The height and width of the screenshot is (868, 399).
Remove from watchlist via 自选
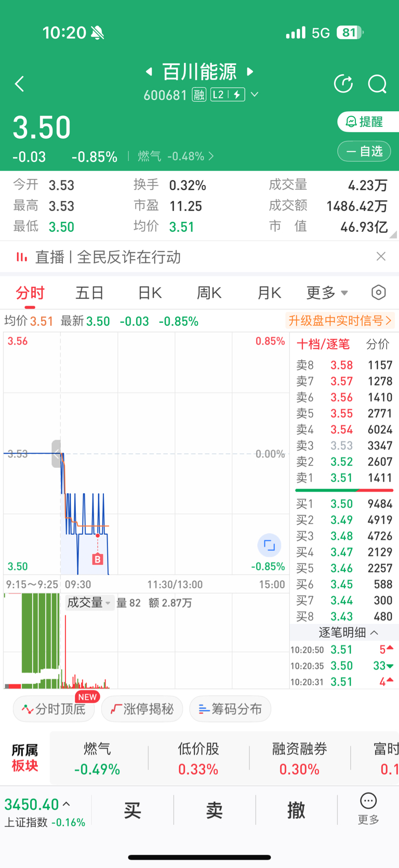click(364, 151)
